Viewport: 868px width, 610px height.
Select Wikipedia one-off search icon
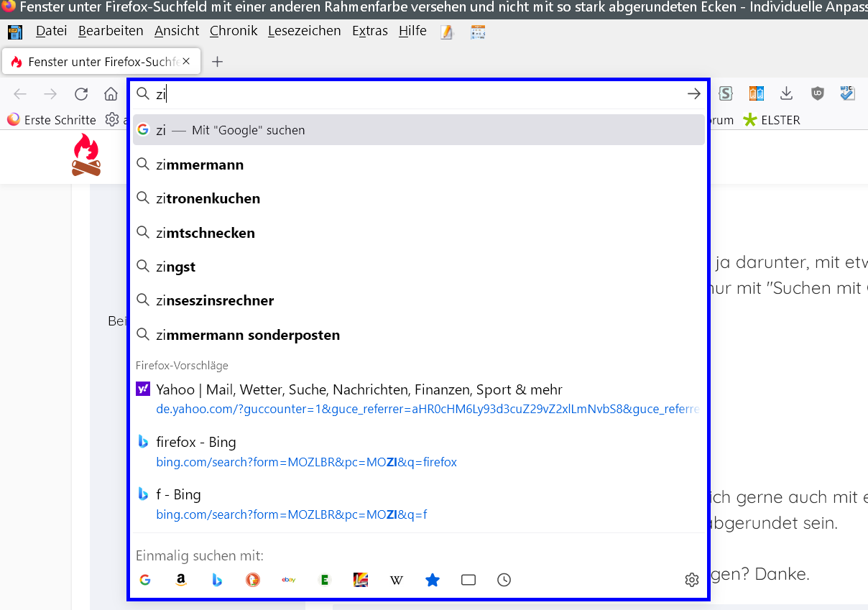click(x=397, y=580)
